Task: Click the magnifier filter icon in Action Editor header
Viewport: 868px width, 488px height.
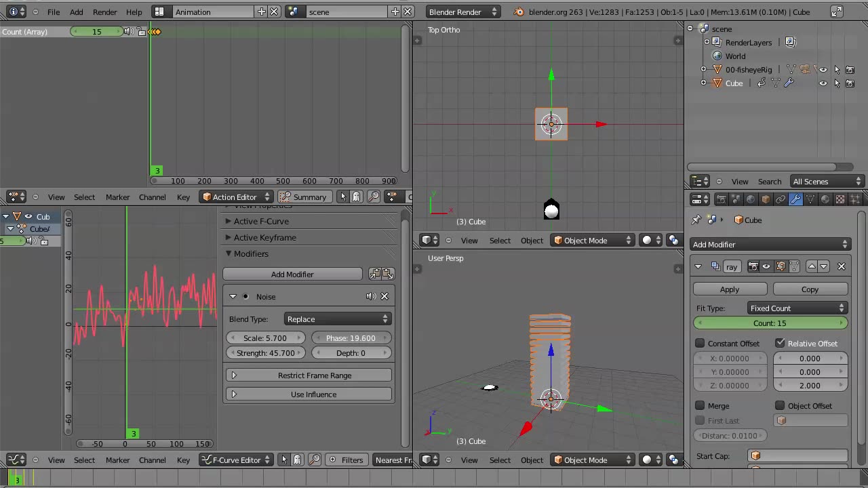Action: point(374,197)
